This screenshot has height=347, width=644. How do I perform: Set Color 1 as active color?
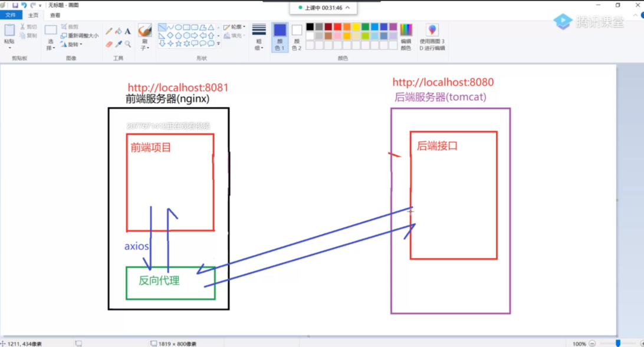point(280,37)
